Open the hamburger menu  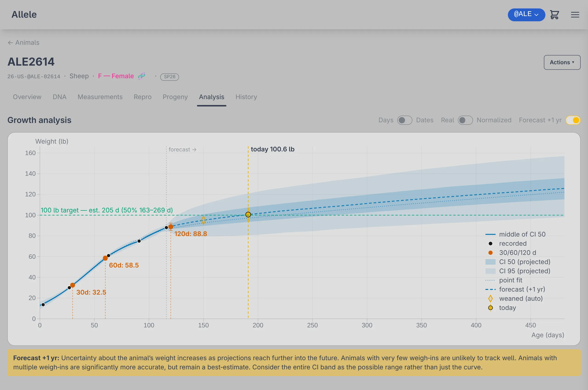pyautogui.click(x=575, y=15)
